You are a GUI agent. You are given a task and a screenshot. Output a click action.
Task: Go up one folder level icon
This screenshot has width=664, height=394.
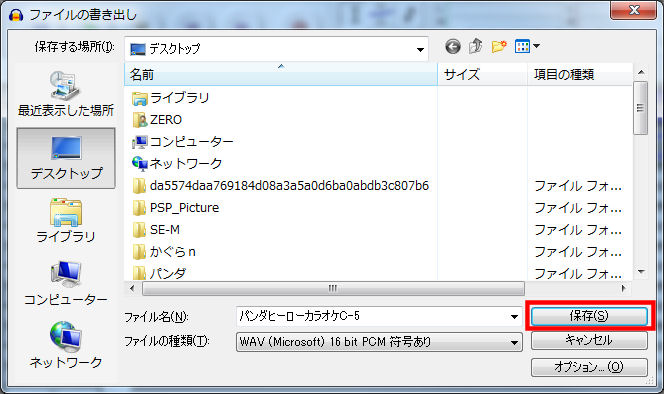tap(476, 46)
